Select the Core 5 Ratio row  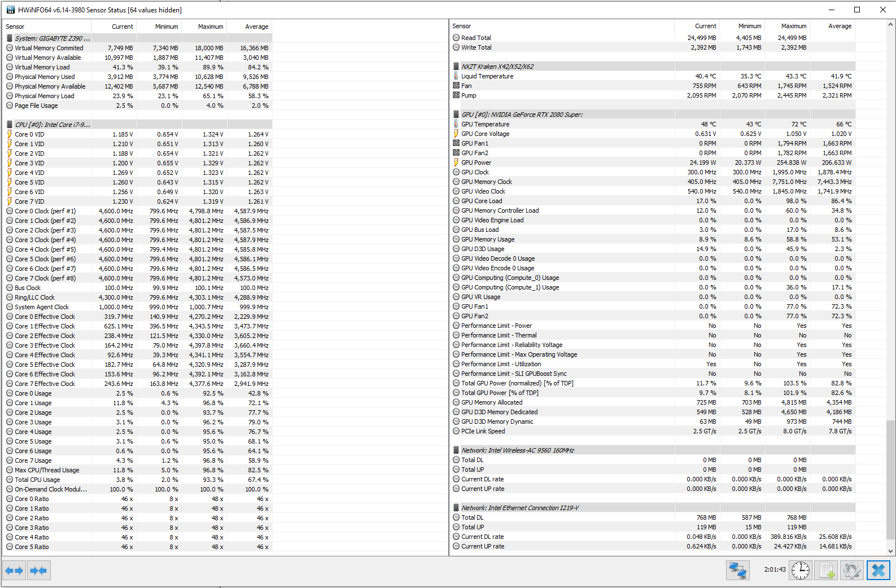click(x=138, y=547)
